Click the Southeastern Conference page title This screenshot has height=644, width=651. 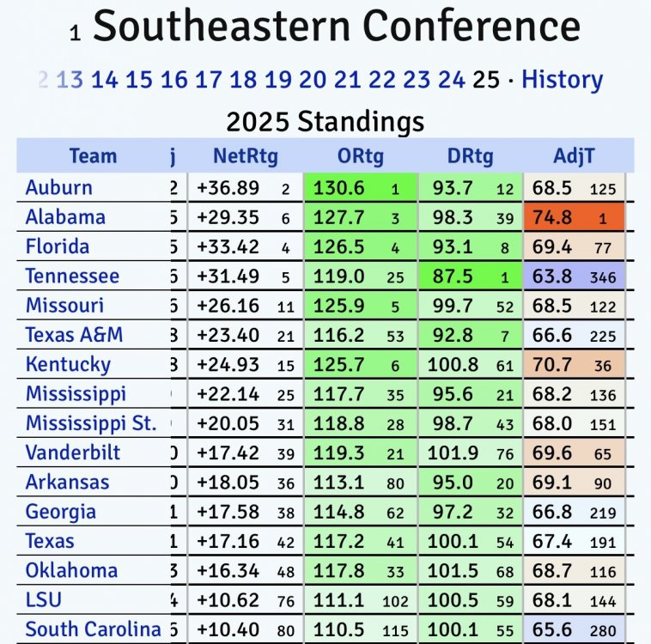pyautogui.click(x=336, y=28)
